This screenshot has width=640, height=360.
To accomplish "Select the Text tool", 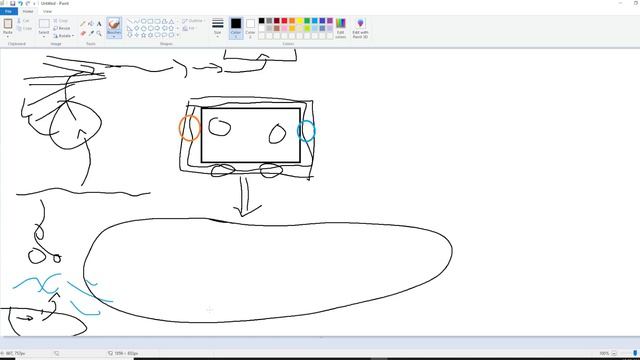I will click(x=99, y=24).
